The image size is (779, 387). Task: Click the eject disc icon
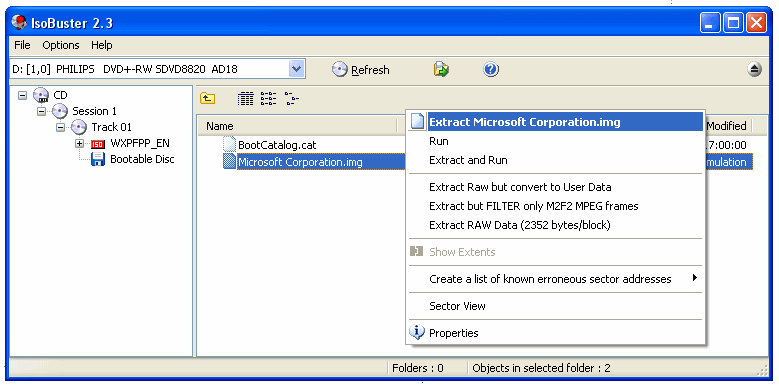coord(754,70)
